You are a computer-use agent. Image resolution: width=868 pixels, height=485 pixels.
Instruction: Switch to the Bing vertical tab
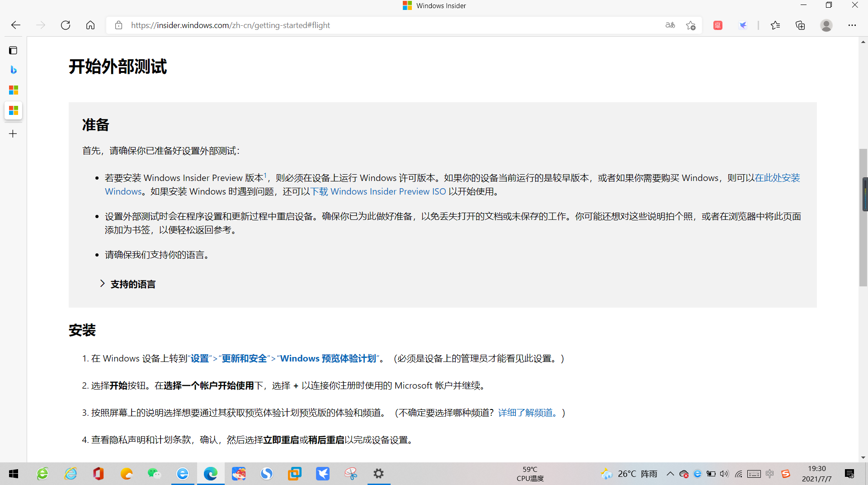[13, 70]
